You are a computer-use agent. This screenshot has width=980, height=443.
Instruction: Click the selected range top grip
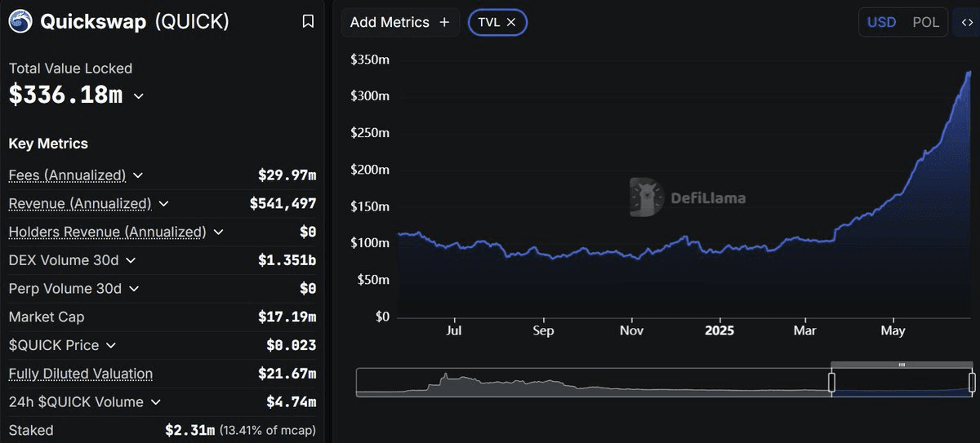click(x=902, y=365)
